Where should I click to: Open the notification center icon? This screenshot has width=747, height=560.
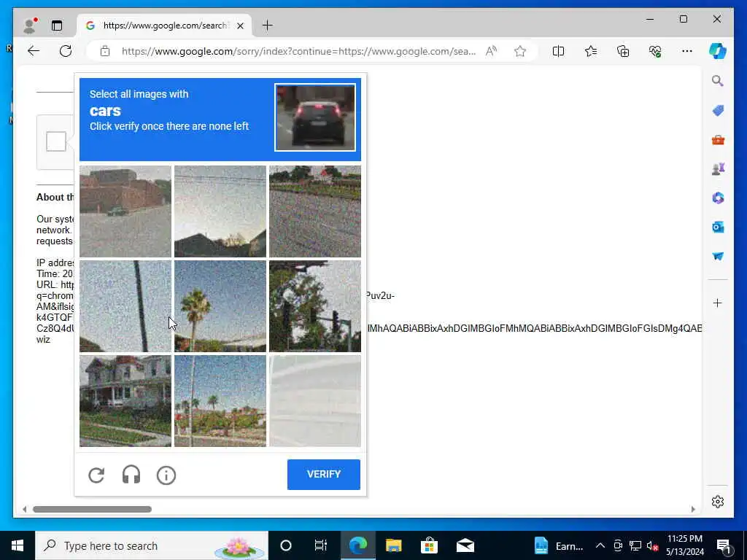[724, 545]
